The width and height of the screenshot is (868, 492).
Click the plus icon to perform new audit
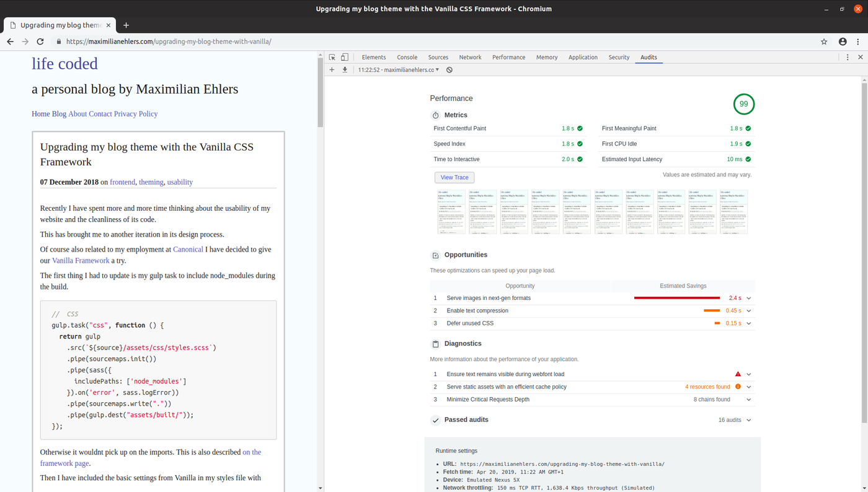point(332,70)
